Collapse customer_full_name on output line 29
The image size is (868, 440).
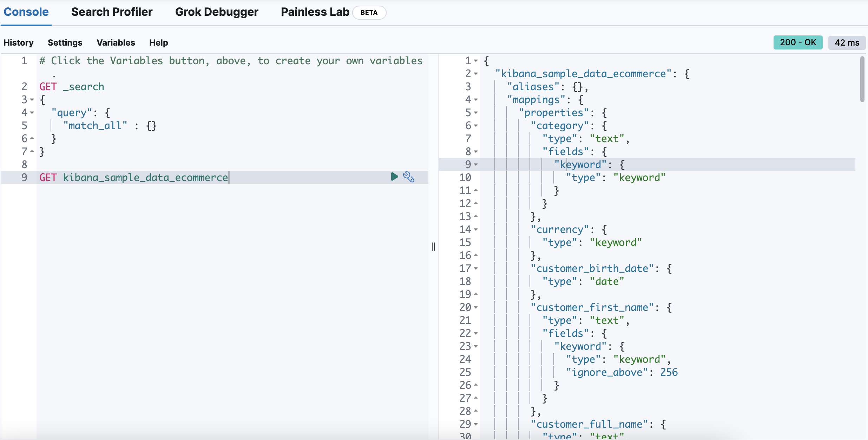click(476, 424)
